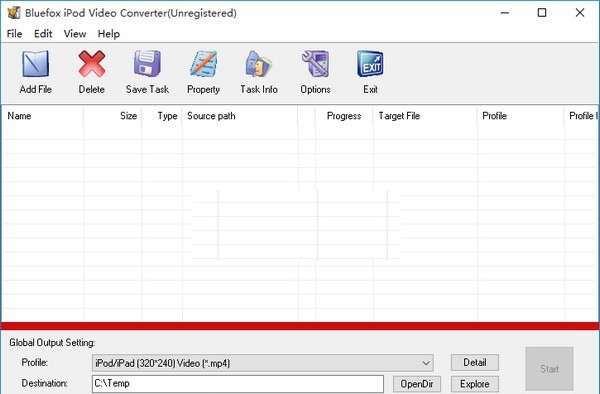Click the Progress column header

344,116
